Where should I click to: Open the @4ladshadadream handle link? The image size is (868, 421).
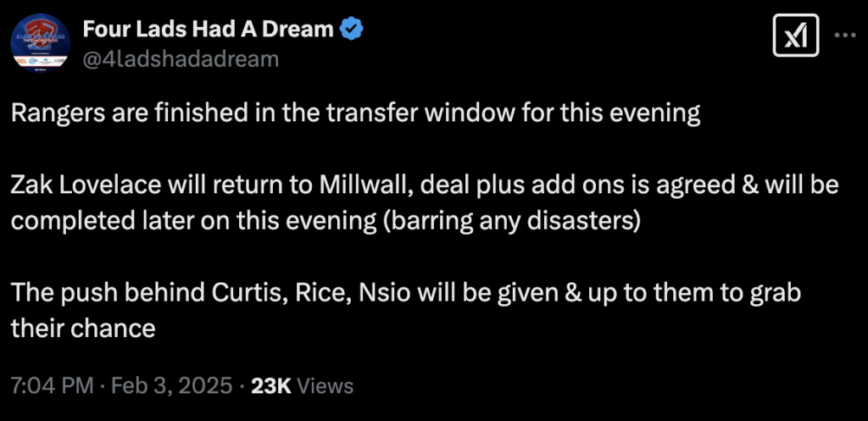181,59
